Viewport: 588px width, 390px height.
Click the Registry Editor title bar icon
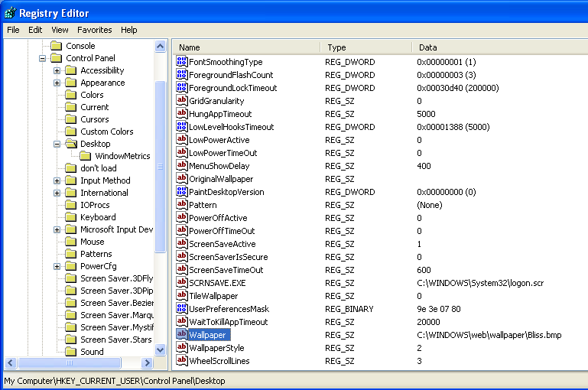tap(10, 13)
